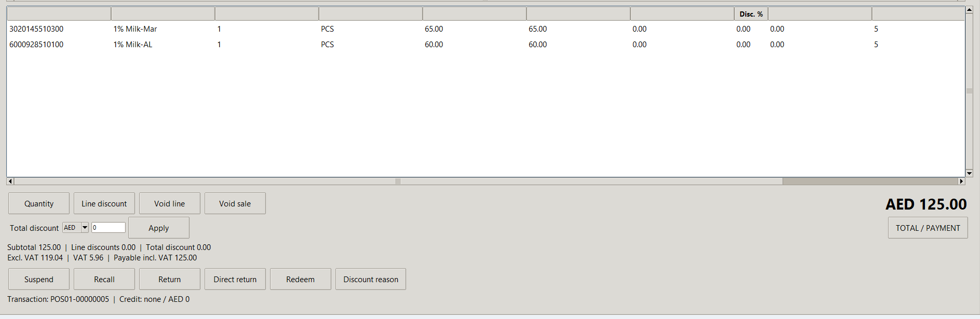Screen dimensions: 980x319
Task: Click PCS unit in Milk-AL row
Action: (327, 45)
